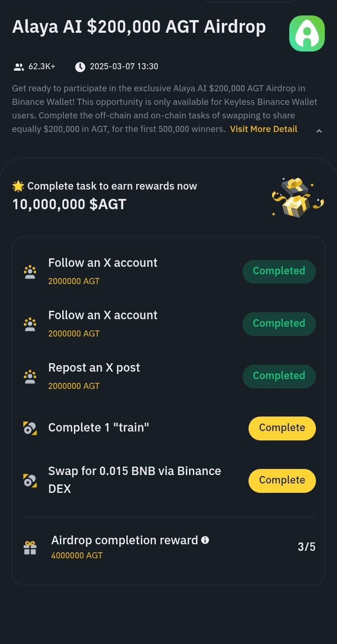Click the gift icon beside Airdrop completion reward
Screen dimensions: 337x644
tap(30, 548)
